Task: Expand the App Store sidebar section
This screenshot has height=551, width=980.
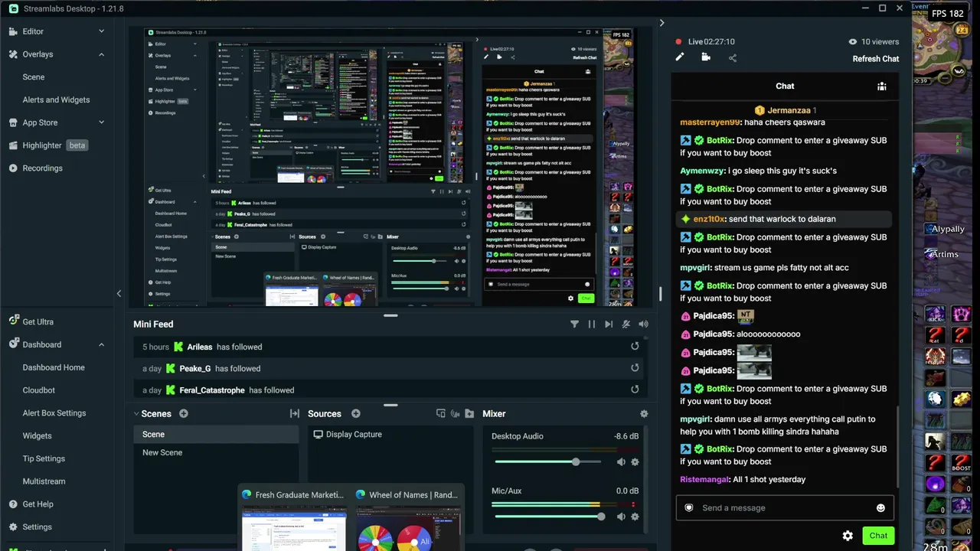Action: point(101,122)
